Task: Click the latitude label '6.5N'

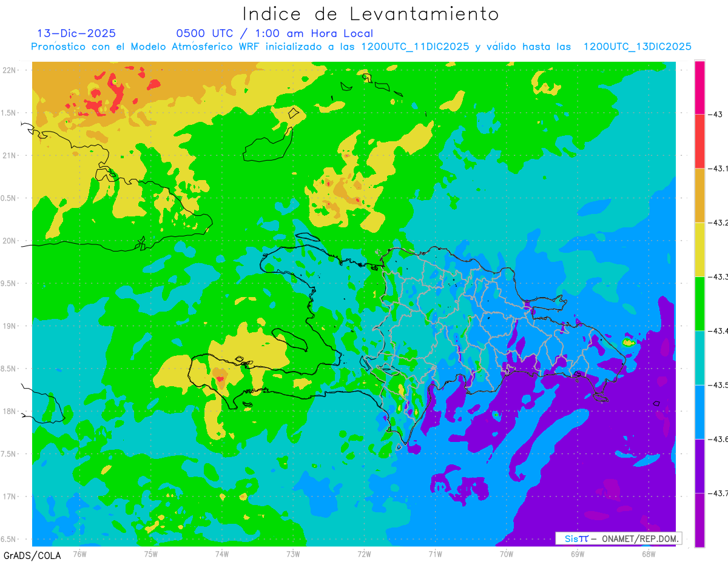Action: [x=9, y=539]
